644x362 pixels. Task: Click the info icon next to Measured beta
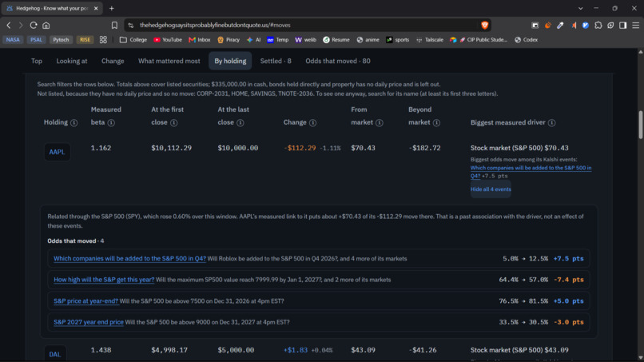point(111,122)
